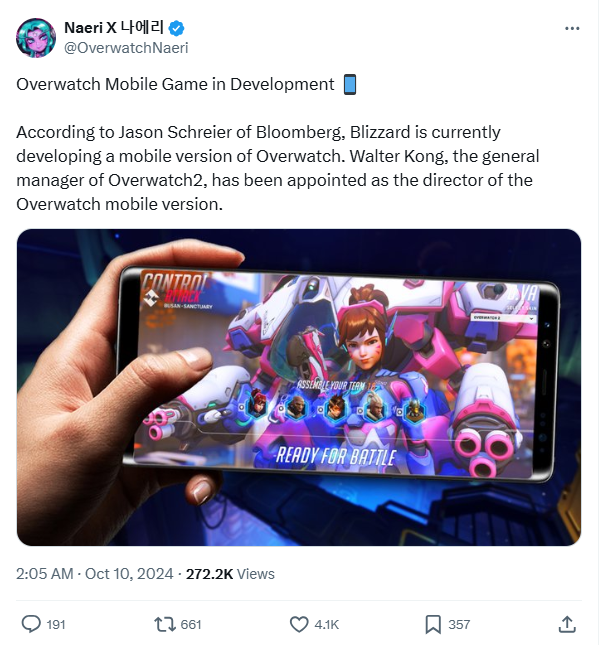Click the 191 replies count

(x=56, y=624)
